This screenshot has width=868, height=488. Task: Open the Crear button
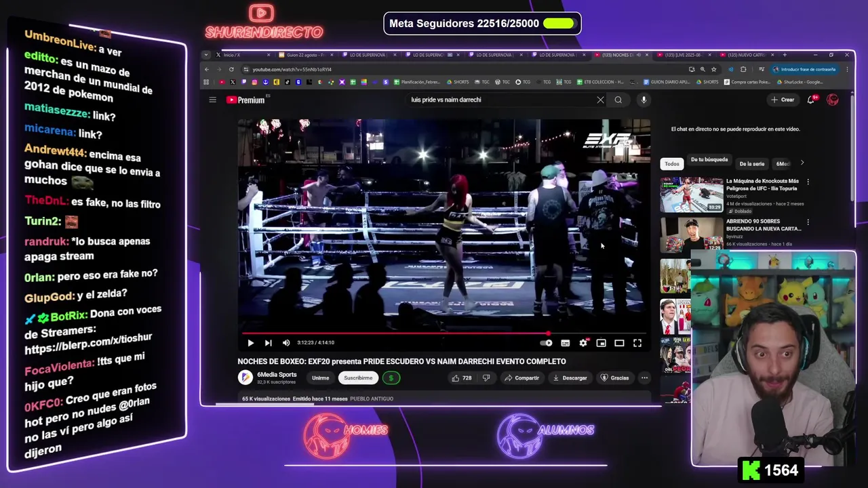click(783, 100)
